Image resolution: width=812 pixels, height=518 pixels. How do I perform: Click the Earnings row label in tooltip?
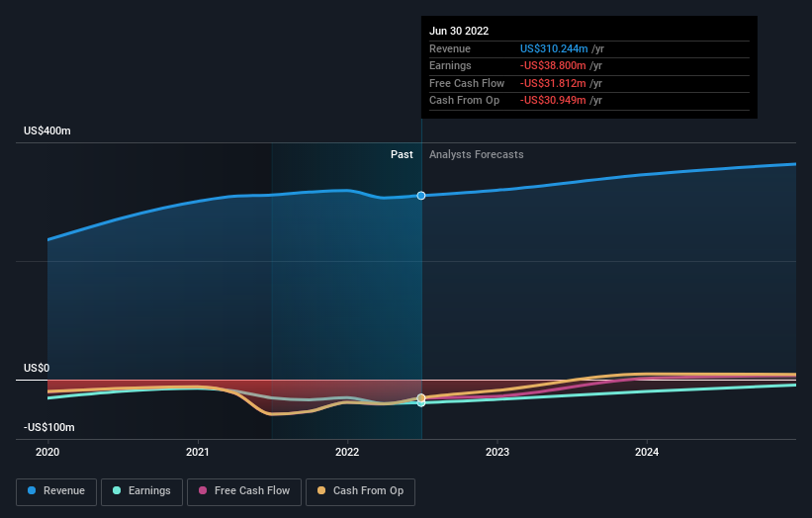coord(450,65)
